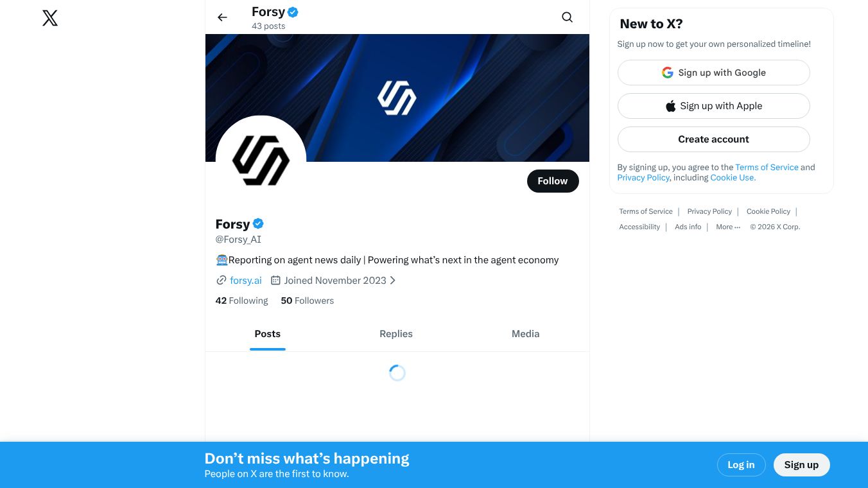Click the verified badge beside Forsy name
The height and width of the screenshot is (488, 868).
(x=258, y=223)
